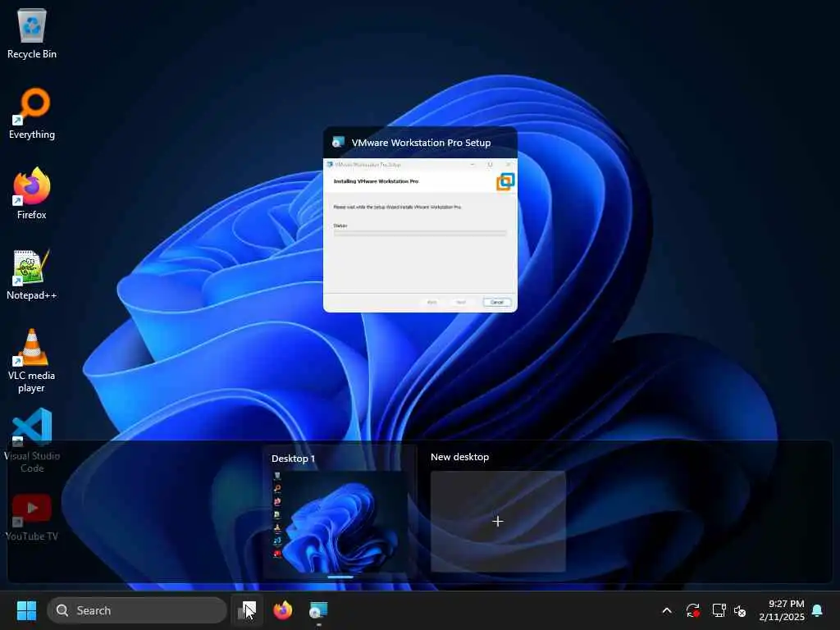Image resolution: width=840 pixels, height=630 pixels.
Task: Click the Installing VMware Workstation Pro heading
Action: (376, 181)
